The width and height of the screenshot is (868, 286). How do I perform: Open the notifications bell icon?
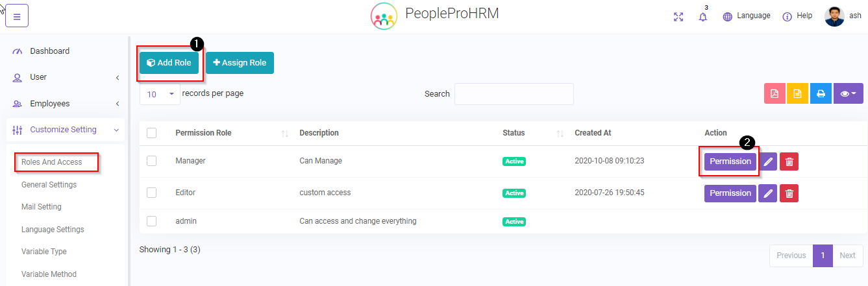(702, 17)
